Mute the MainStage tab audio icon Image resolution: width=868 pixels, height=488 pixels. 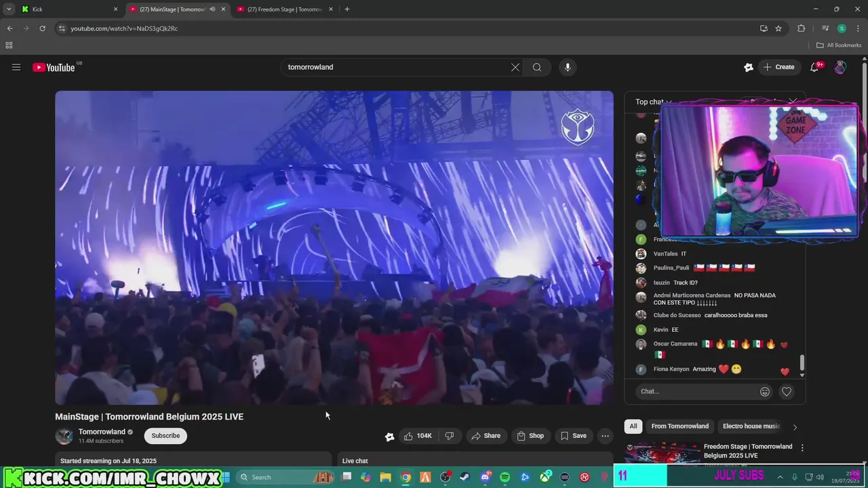click(212, 9)
